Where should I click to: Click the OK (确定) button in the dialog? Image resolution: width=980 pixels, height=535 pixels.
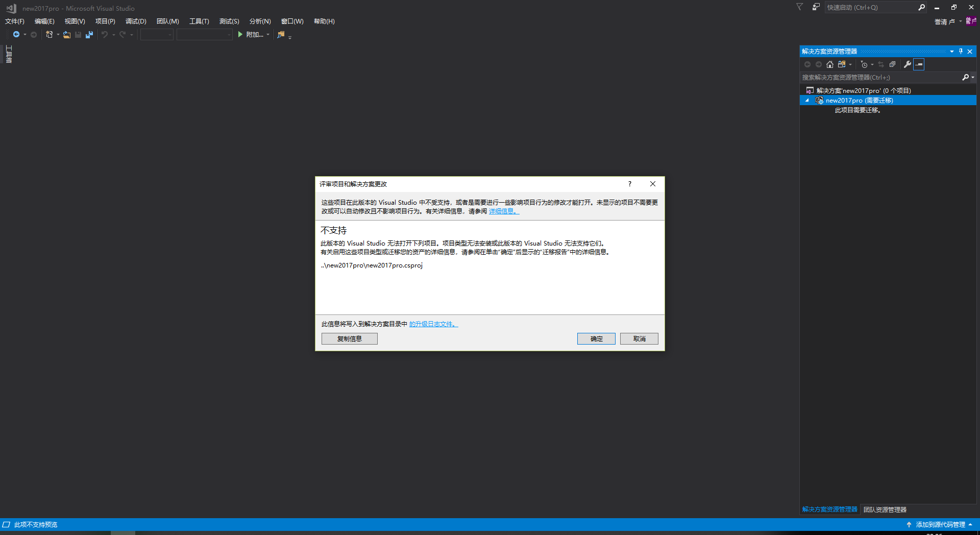tap(596, 339)
